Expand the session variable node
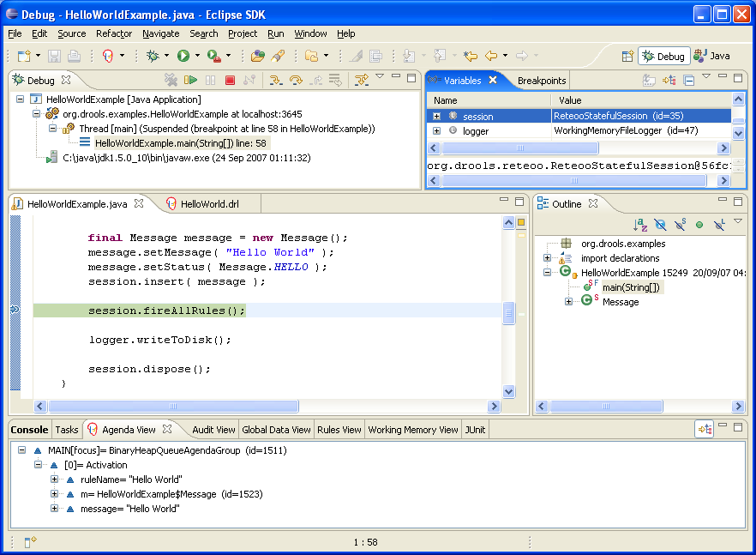756x555 pixels. [436, 116]
